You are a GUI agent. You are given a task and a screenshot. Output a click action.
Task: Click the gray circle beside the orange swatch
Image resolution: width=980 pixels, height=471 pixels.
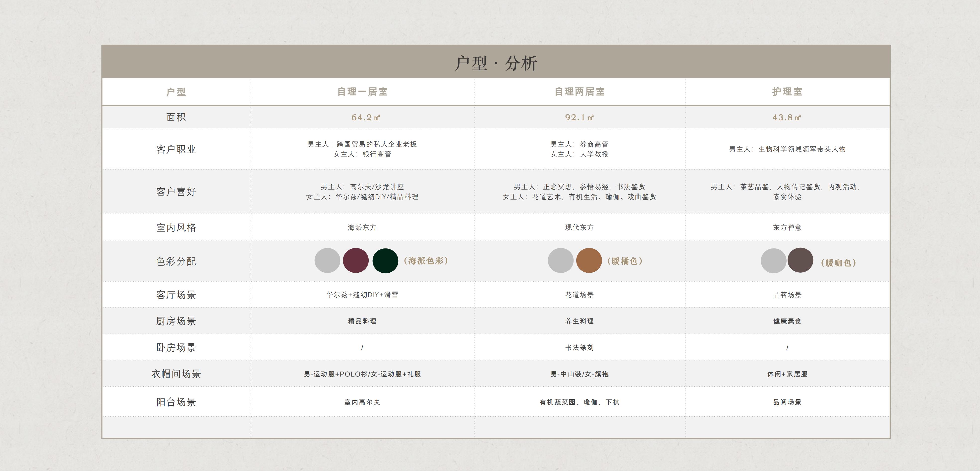point(560,260)
